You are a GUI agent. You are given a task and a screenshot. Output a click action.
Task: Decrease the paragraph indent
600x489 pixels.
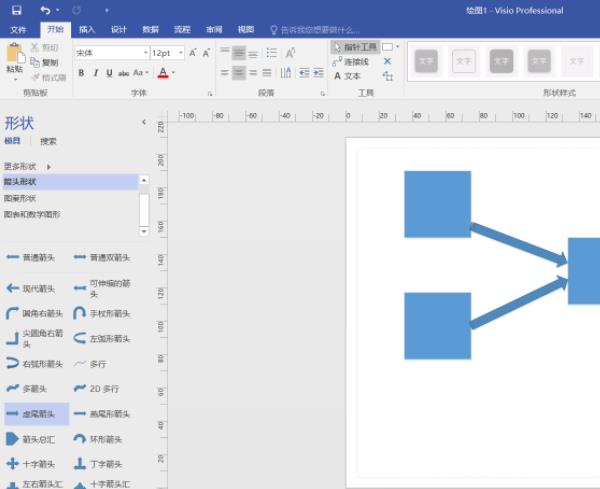(x=304, y=72)
